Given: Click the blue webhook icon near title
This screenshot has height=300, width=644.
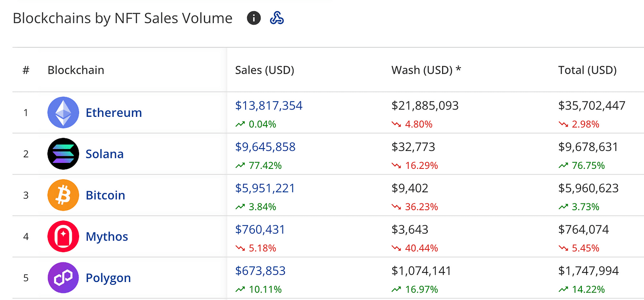Looking at the screenshot, I should 276,18.
